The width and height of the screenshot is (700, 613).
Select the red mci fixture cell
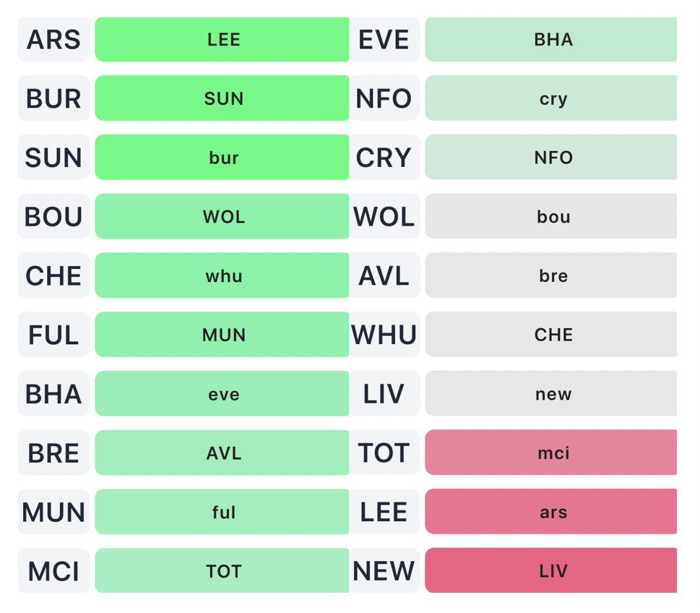[x=551, y=453]
